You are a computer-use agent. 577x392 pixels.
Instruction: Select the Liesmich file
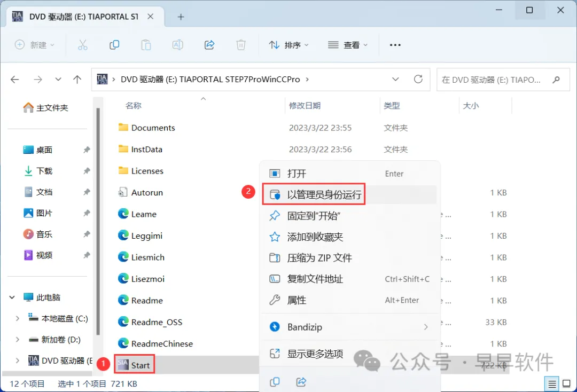pyautogui.click(x=141, y=257)
